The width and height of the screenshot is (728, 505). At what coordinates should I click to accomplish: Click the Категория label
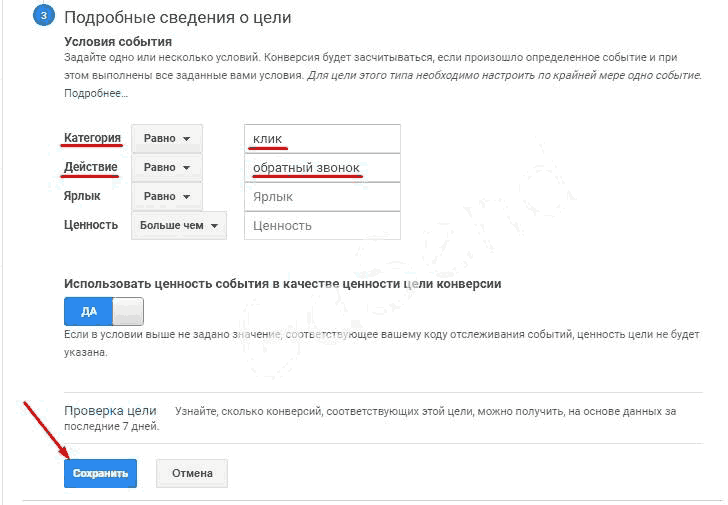point(92,138)
